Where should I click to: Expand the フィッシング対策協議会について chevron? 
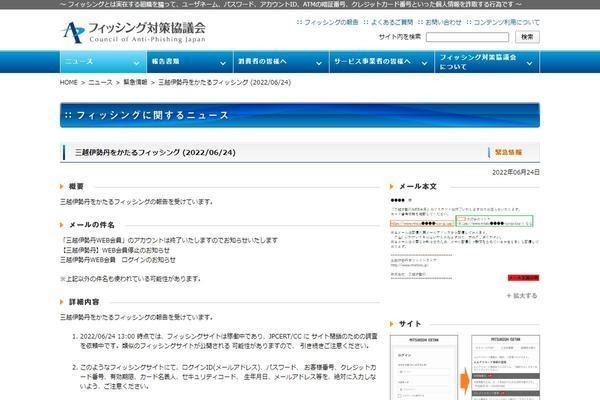tap(530, 63)
